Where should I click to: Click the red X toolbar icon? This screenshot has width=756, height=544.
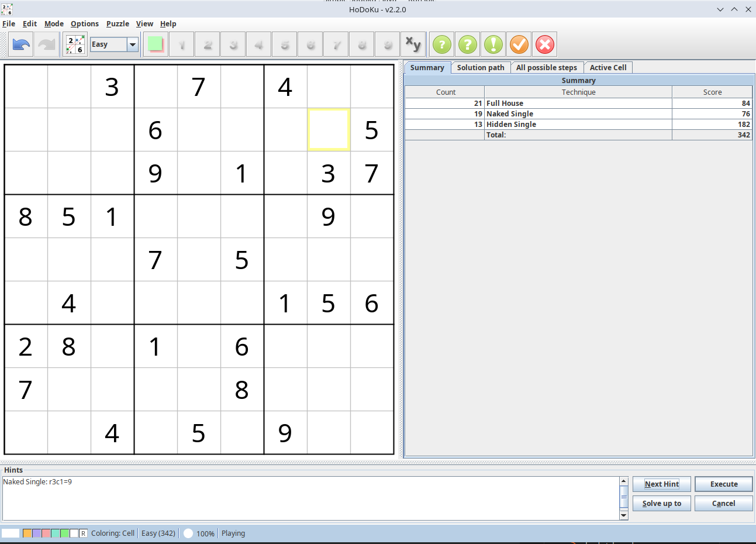[544, 44]
